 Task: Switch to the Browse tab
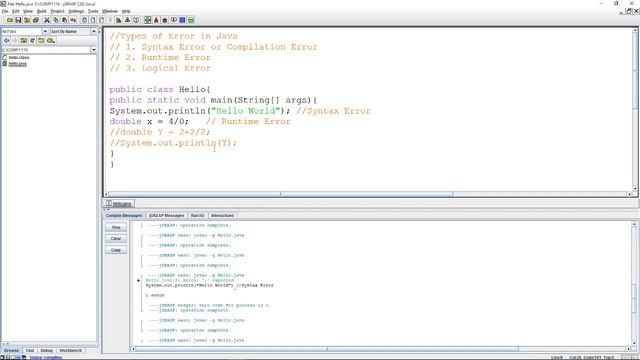click(x=11, y=351)
